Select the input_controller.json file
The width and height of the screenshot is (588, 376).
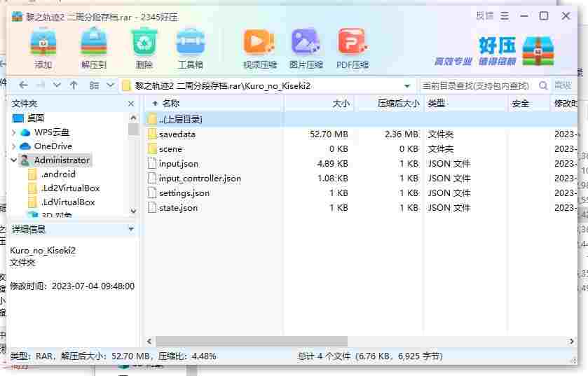(x=361, y=179)
